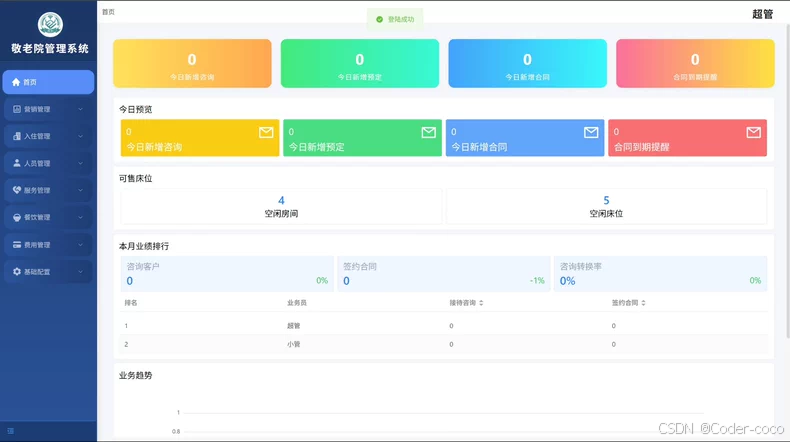The height and width of the screenshot is (442, 790).
Task: Click the 首页 breadcrumb at top
Action: (108, 12)
